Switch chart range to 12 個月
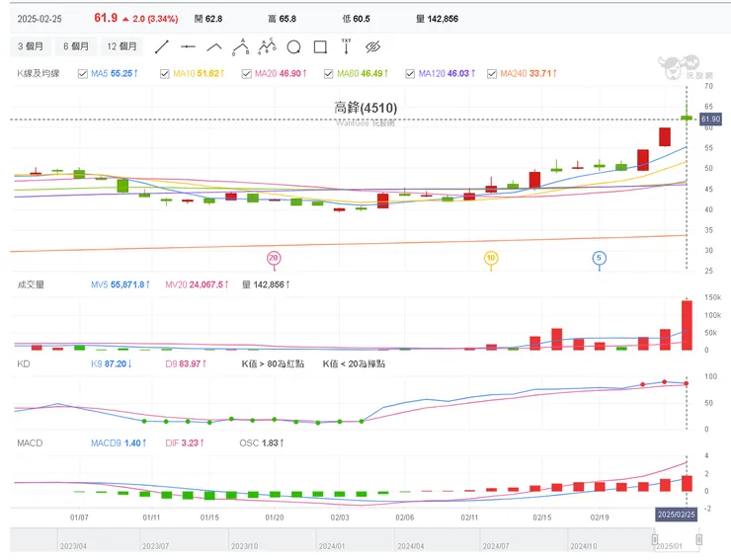 tap(122, 46)
